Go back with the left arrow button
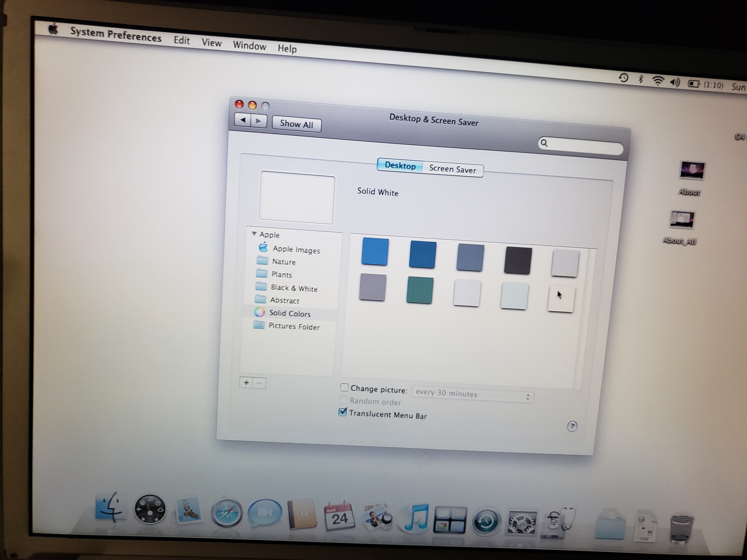Image resolution: width=747 pixels, height=560 pixels. pyautogui.click(x=243, y=120)
